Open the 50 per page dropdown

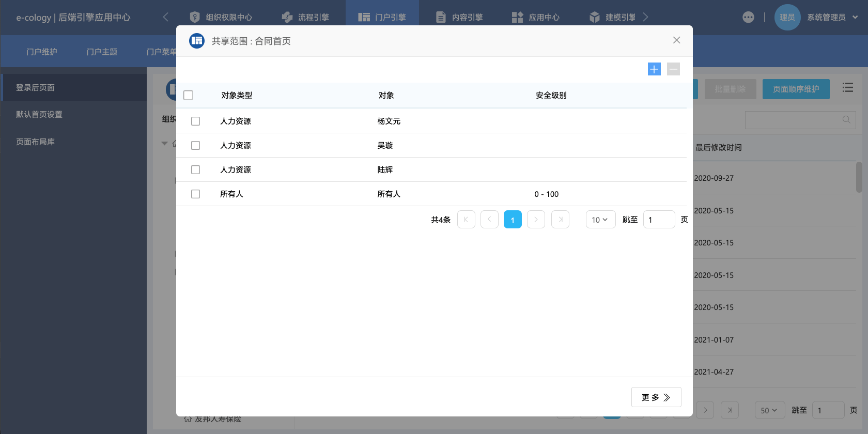[770, 410]
